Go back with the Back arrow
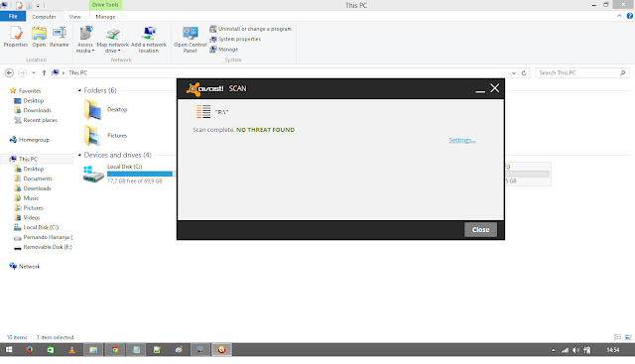 [9, 72]
